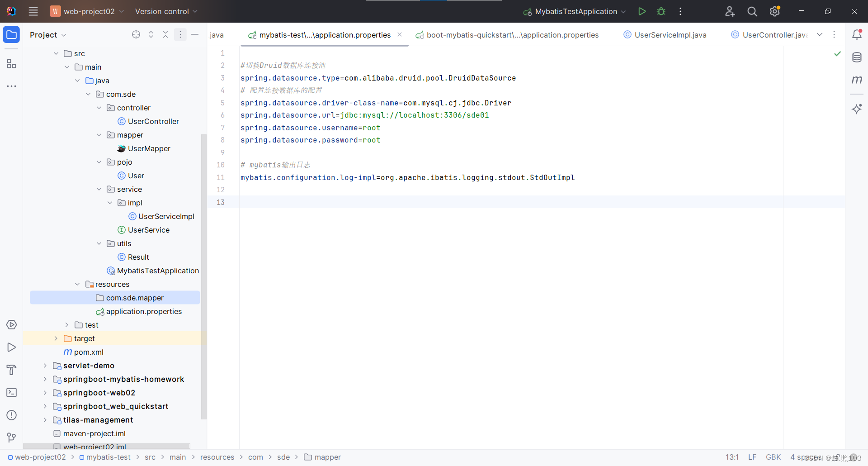This screenshot has width=868, height=466.
Task: Close the mybatis-test application.properties tab
Action: [400, 34]
